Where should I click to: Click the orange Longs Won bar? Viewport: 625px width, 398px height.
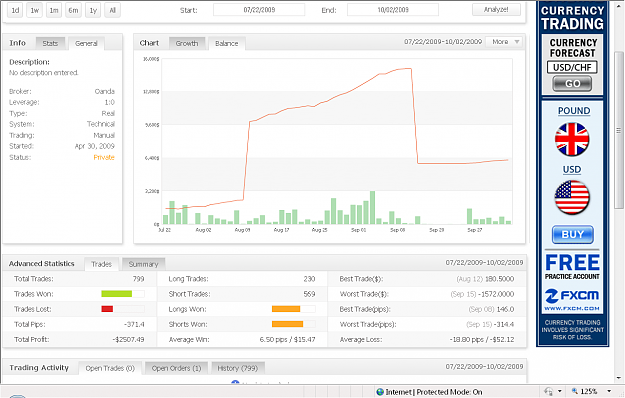[286, 309]
